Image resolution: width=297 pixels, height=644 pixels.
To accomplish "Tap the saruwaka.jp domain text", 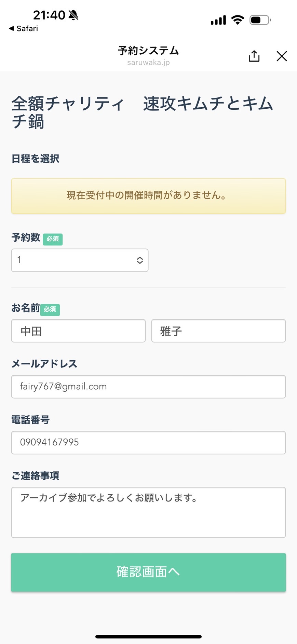I will click(148, 63).
